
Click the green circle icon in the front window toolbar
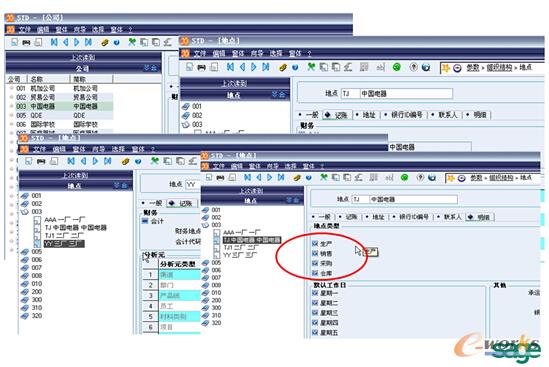point(404,178)
